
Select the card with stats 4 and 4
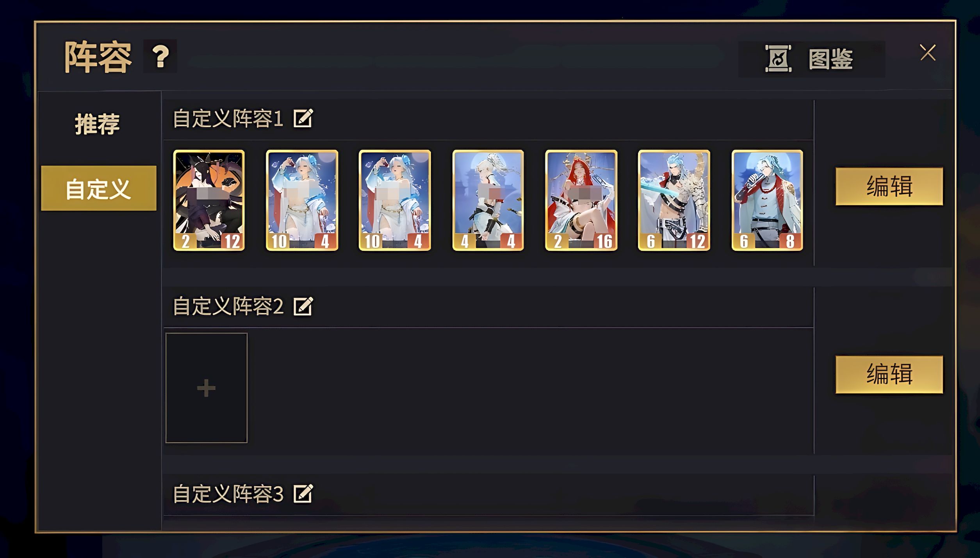(488, 200)
